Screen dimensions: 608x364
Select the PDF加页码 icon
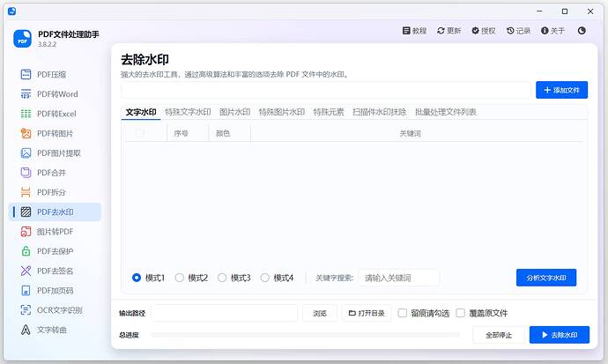click(26, 290)
